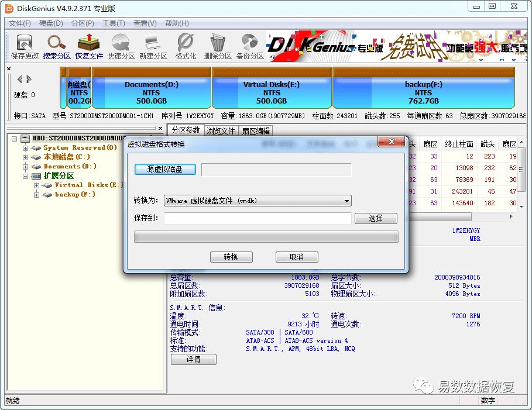Expand the Virtual Disks(E:) tree node

(37, 185)
